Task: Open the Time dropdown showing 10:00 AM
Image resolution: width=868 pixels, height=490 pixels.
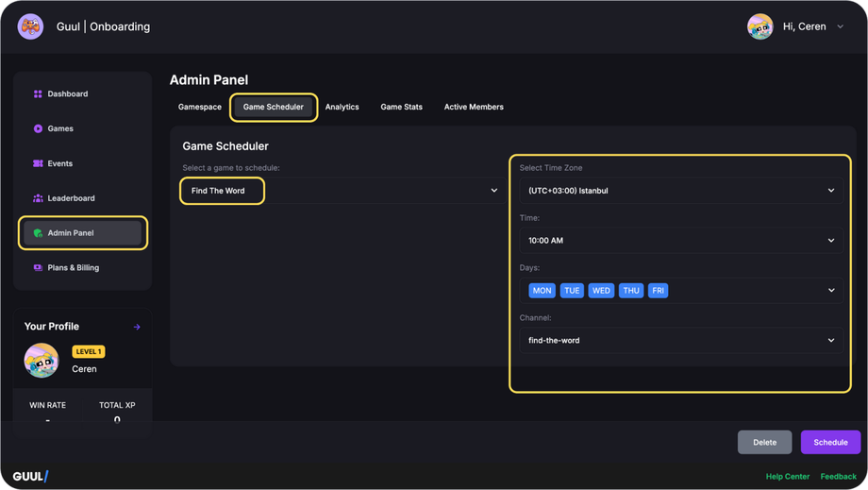Action: coord(681,241)
